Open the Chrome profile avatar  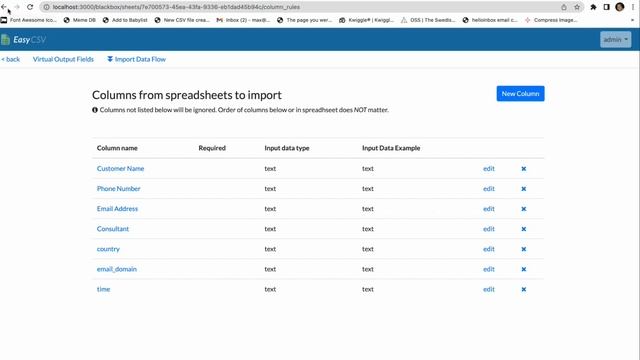coord(620,7)
